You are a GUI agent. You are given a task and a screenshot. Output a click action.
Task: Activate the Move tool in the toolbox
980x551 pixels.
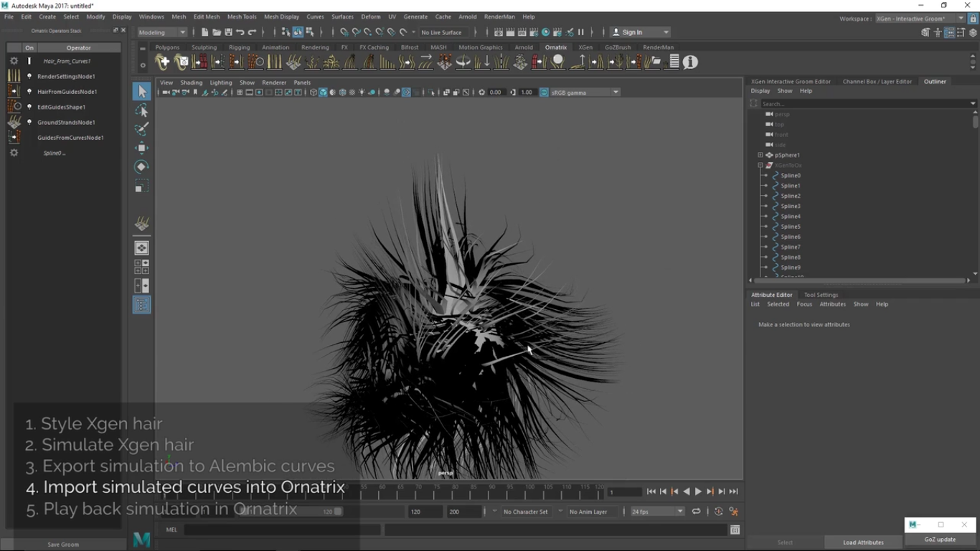(x=141, y=148)
